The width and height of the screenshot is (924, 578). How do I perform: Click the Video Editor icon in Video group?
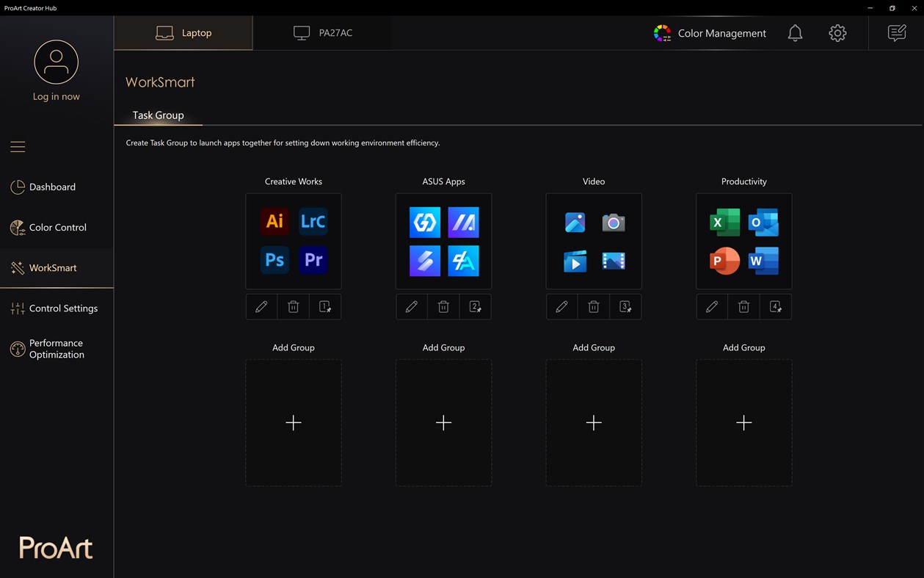click(614, 261)
